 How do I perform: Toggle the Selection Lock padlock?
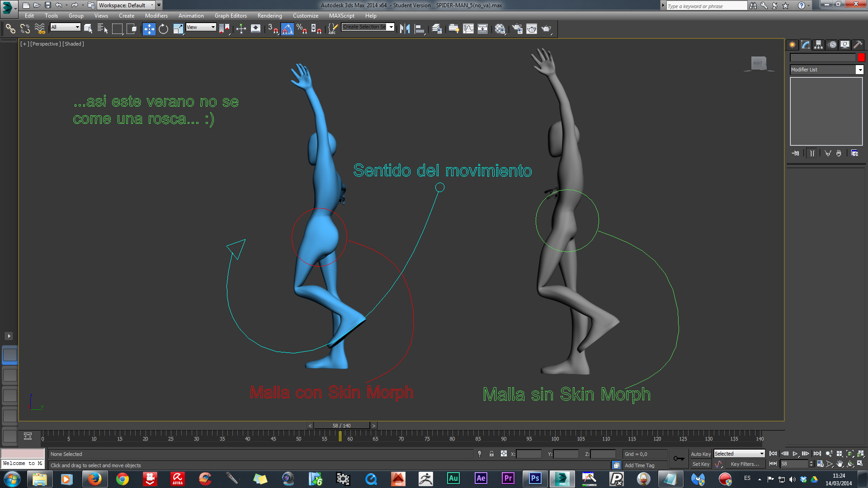click(x=491, y=454)
